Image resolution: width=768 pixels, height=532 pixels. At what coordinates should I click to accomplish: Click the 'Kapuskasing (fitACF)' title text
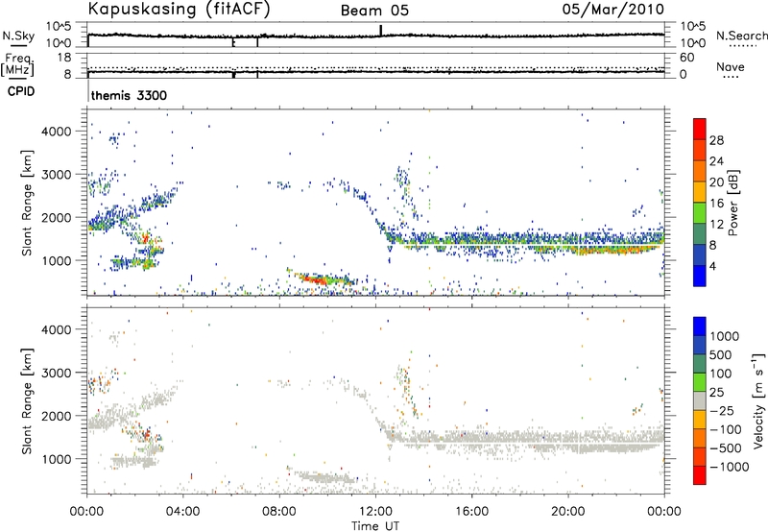179,10
